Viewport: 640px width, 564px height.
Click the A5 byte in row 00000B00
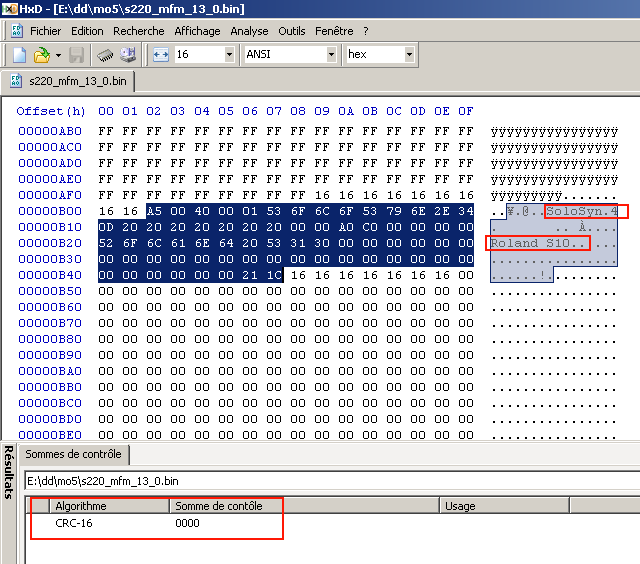click(154, 211)
